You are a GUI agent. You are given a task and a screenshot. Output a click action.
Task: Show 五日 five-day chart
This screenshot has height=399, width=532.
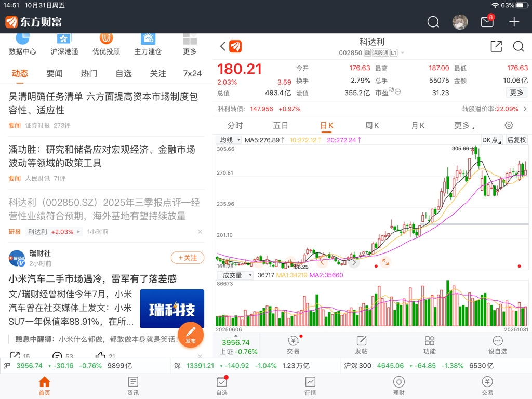tap(281, 126)
